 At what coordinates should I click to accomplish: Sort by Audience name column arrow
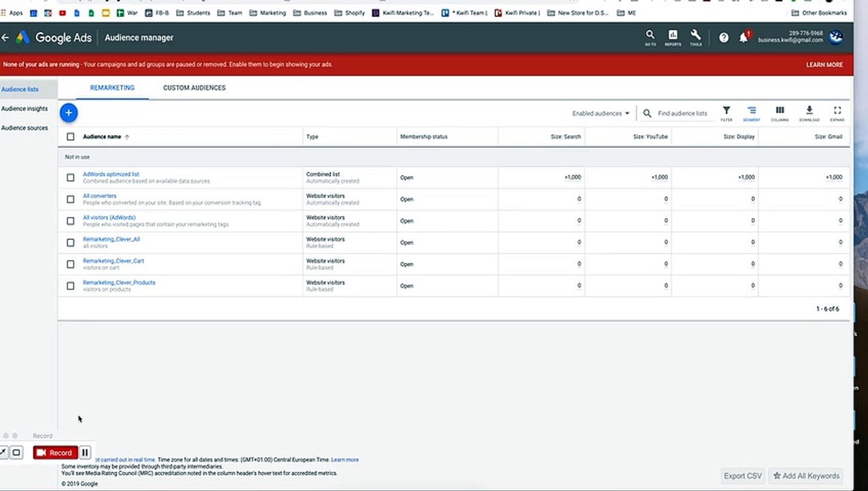click(x=127, y=137)
